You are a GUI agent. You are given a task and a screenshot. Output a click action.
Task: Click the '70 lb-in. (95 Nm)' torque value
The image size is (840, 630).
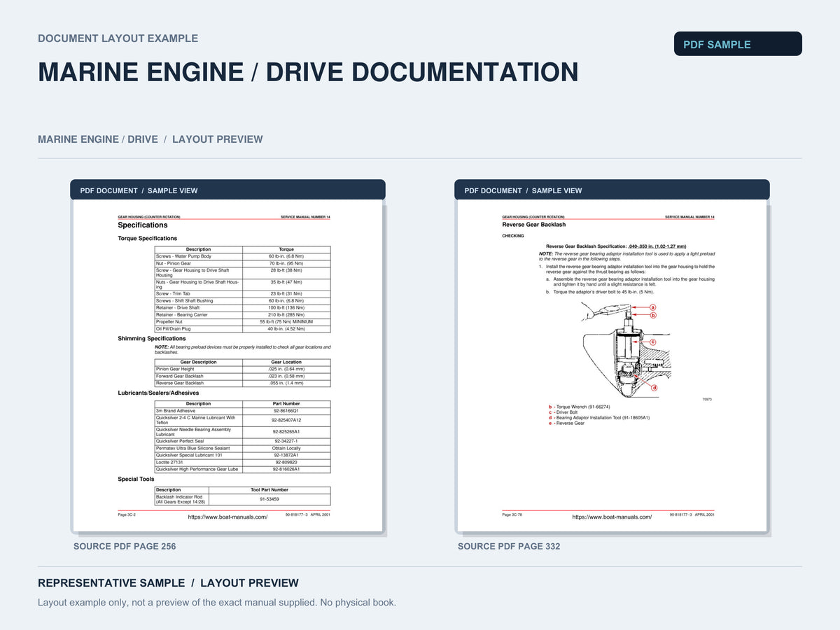(286, 263)
